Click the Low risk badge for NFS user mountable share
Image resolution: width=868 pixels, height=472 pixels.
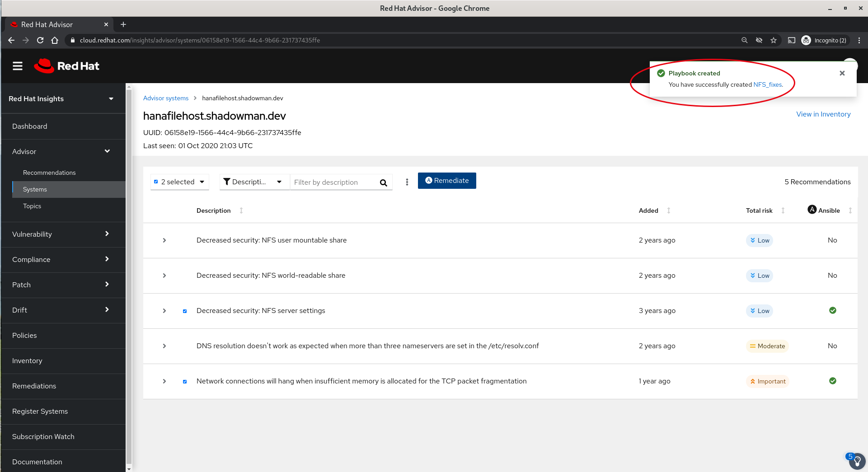[x=760, y=240]
